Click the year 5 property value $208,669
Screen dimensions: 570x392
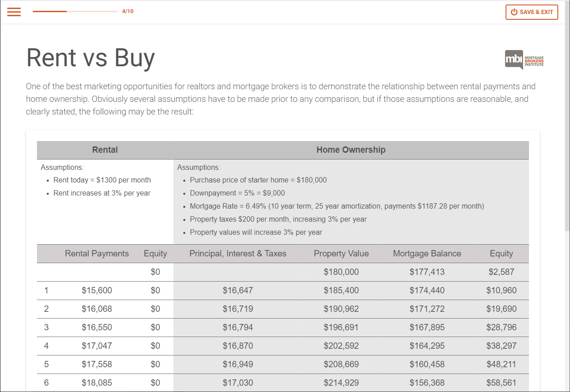(341, 365)
